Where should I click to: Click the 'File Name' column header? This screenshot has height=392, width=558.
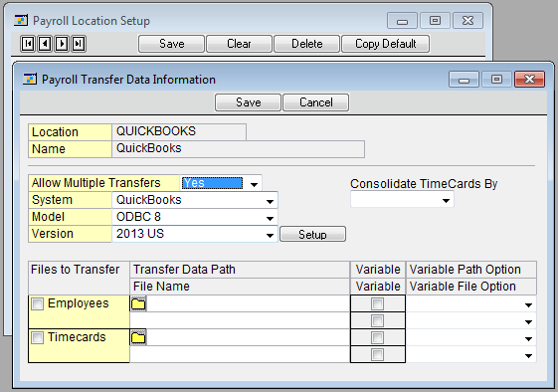161,287
